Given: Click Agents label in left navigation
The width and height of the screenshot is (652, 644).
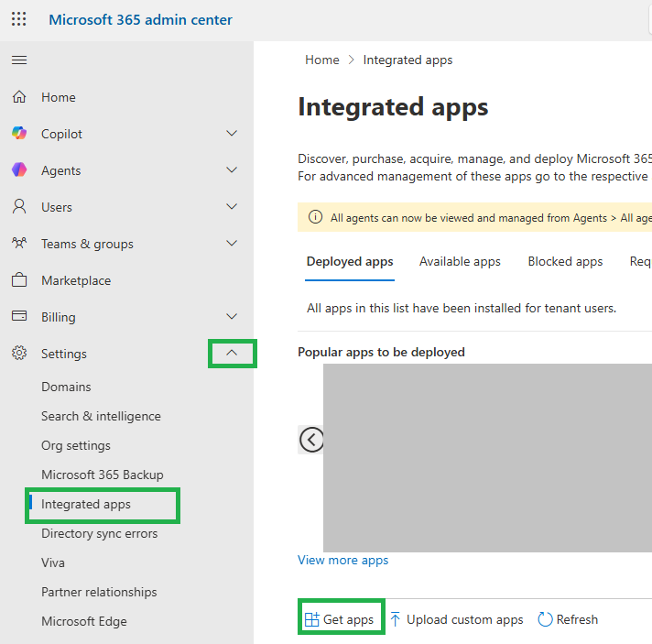Looking at the screenshot, I should click(x=60, y=170).
